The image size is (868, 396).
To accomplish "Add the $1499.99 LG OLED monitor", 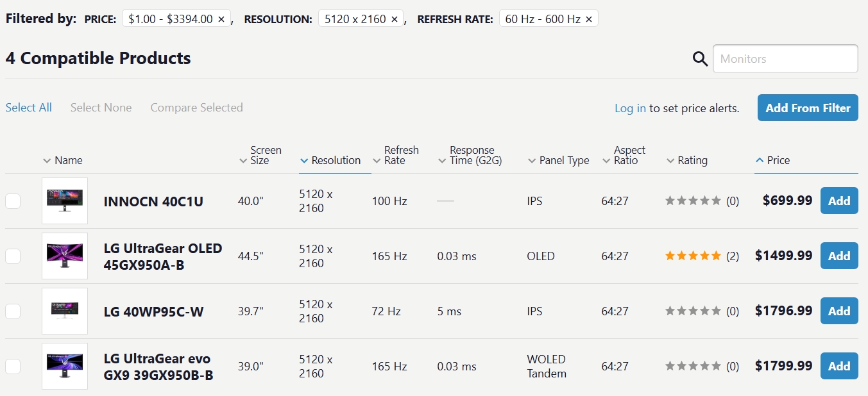I will (x=839, y=256).
